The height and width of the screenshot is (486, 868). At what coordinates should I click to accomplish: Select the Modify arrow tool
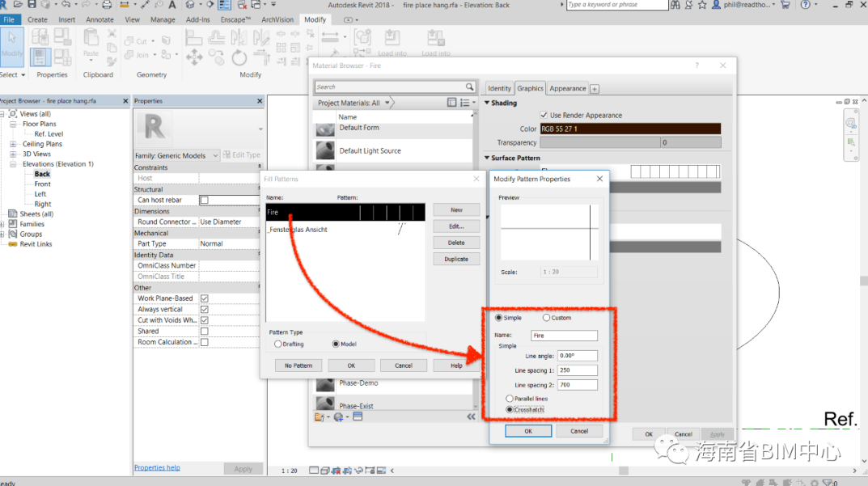coord(12,47)
